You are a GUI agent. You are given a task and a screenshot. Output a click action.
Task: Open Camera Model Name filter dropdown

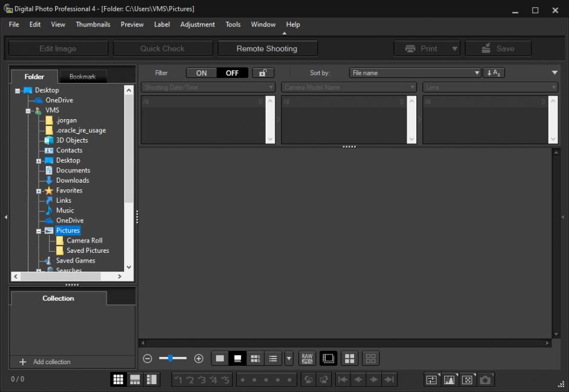(349, 87)
